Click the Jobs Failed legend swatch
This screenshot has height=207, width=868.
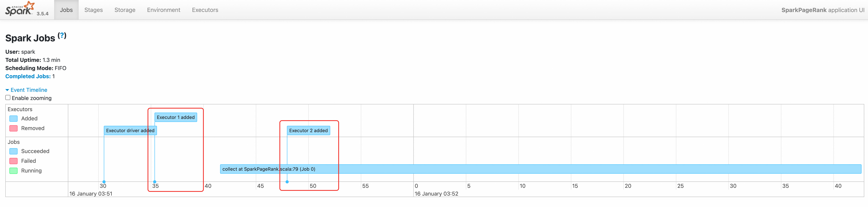(x=13, y=161)
